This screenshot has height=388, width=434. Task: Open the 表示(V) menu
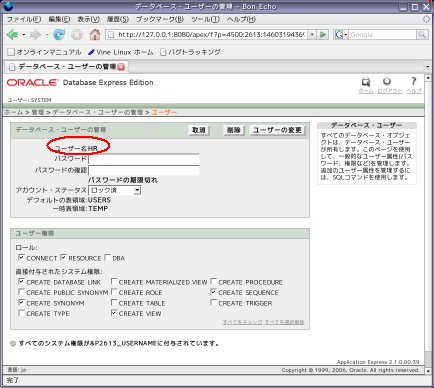88,19
